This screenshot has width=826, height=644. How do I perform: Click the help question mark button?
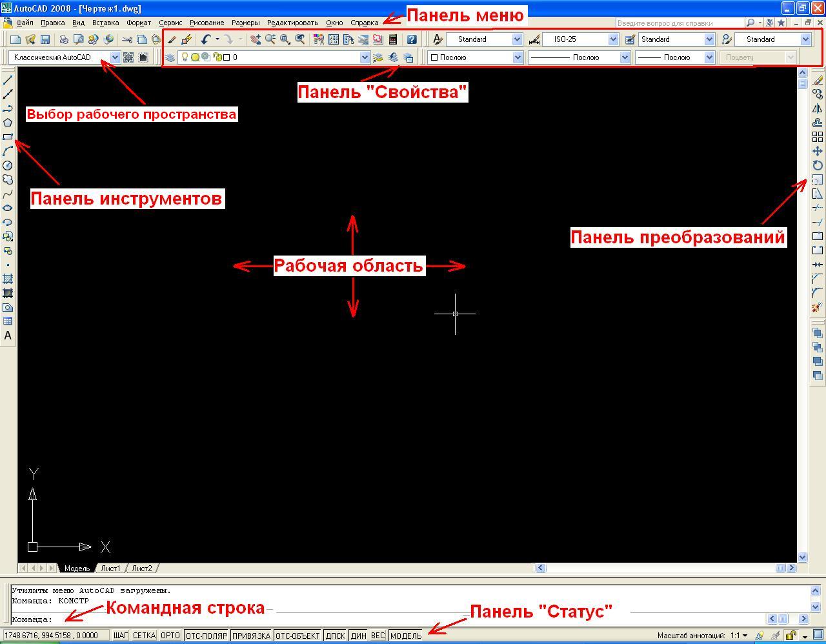412,39
